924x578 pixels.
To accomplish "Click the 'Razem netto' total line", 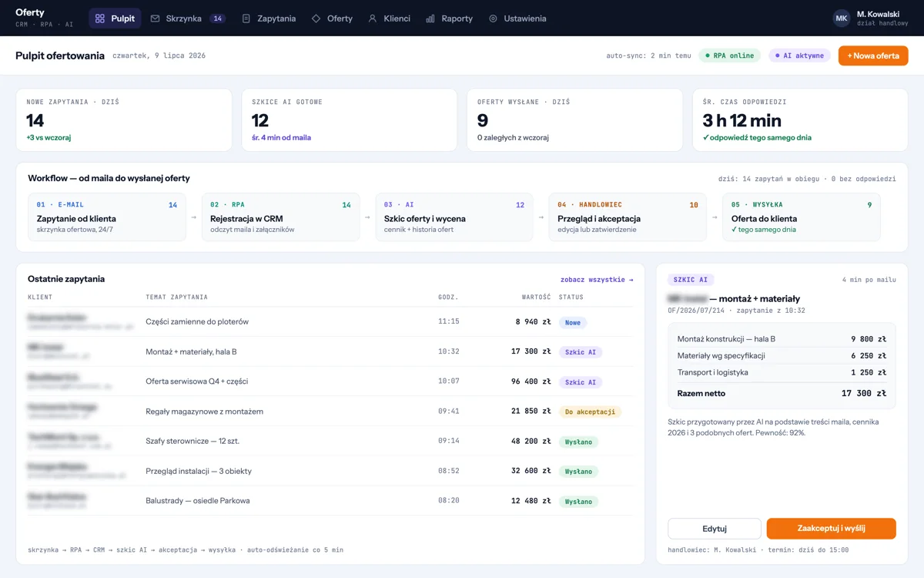I will click(782, 394).
